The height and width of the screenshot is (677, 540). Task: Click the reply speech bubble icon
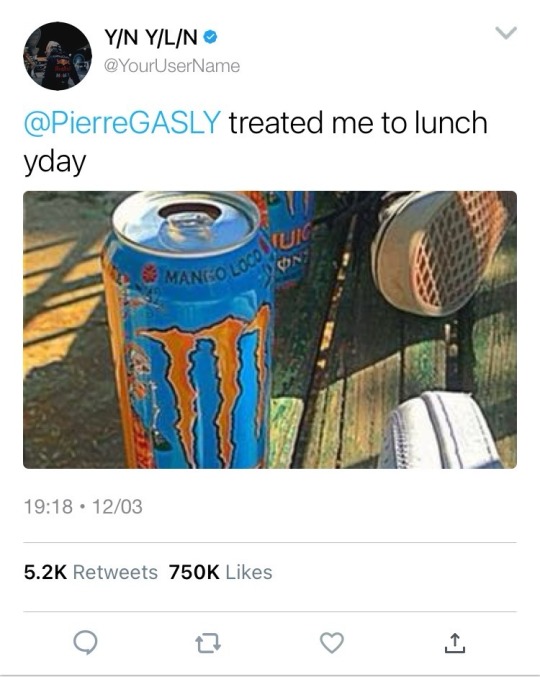pyautogui.click(x=85, y=642)
